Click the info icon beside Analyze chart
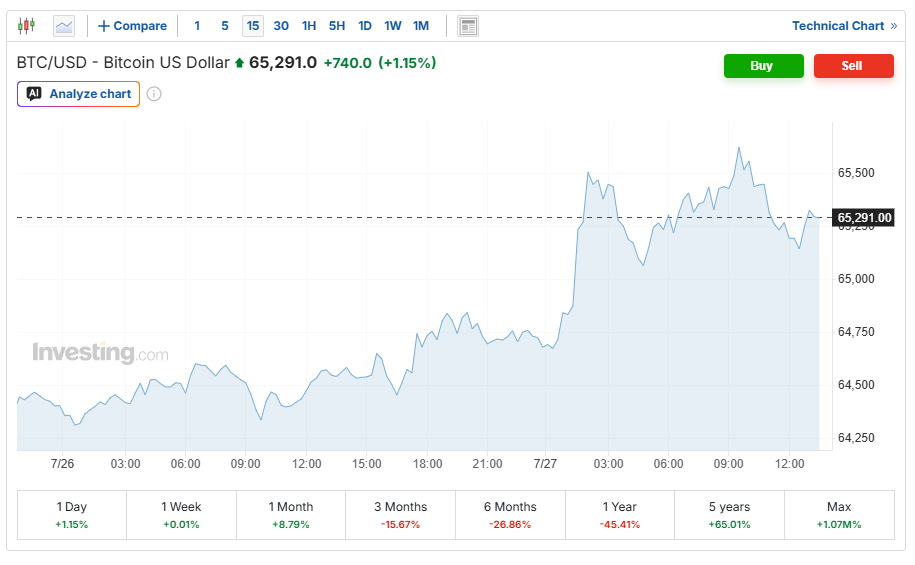 tap(154, 94)
